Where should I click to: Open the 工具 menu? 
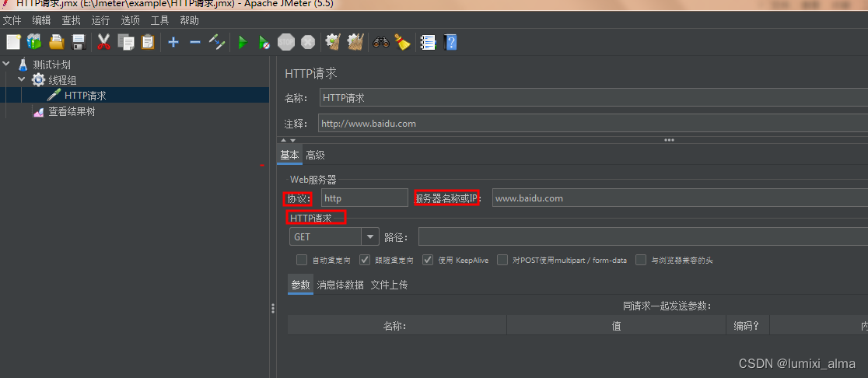159,20
